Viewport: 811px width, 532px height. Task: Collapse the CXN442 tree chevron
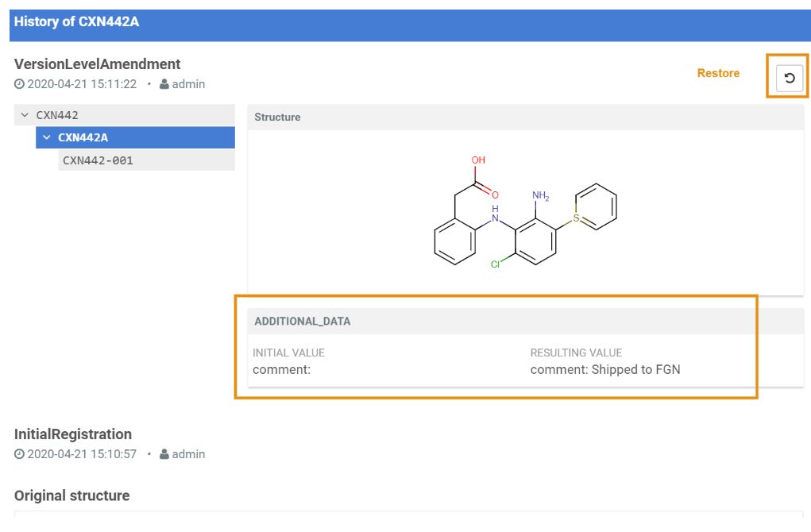click(x=25, y=115)
